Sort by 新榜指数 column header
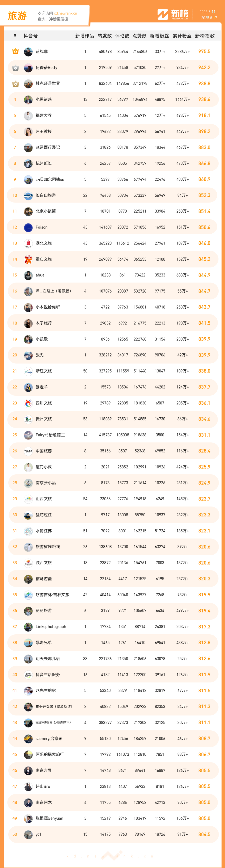 click(205, 36)
